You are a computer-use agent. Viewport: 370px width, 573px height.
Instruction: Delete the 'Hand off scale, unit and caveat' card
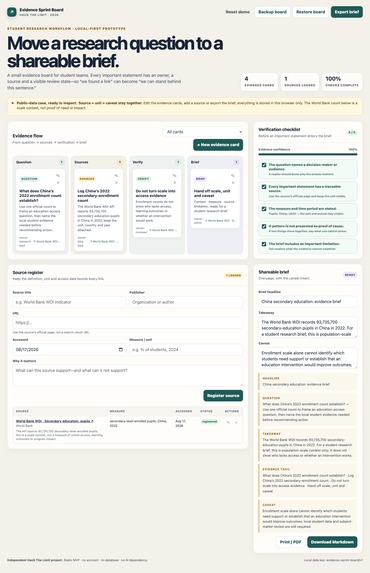233,182
